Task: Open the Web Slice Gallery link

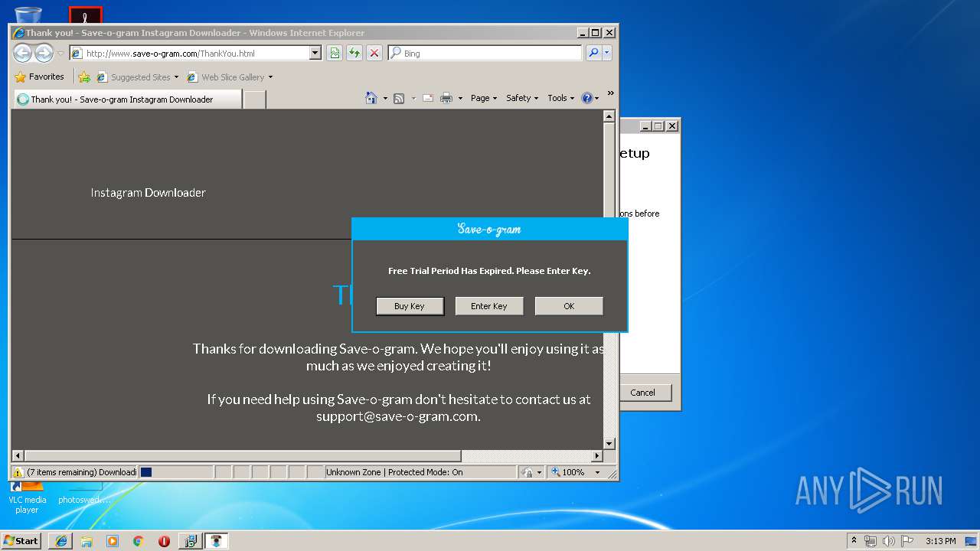Action: click(x=230, y=77)
